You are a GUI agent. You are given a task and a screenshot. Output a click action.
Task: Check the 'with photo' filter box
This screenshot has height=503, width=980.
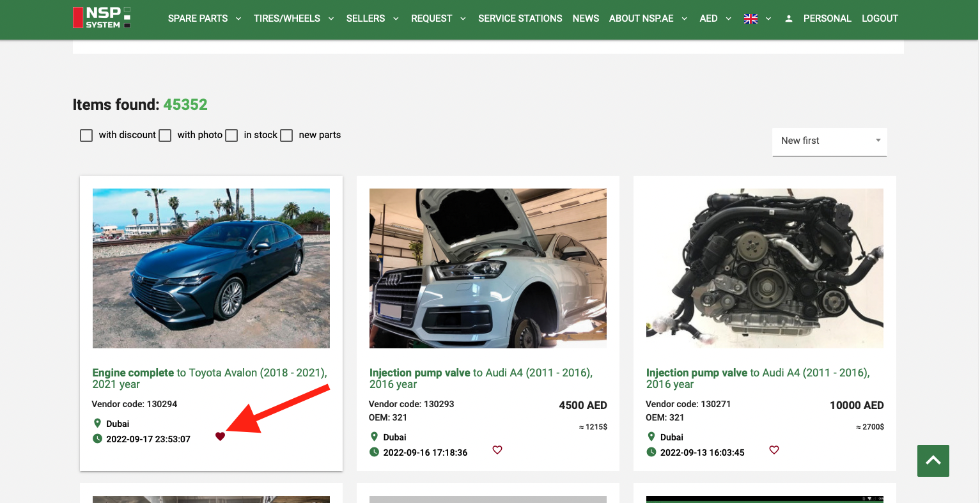(x=165, y=135)
